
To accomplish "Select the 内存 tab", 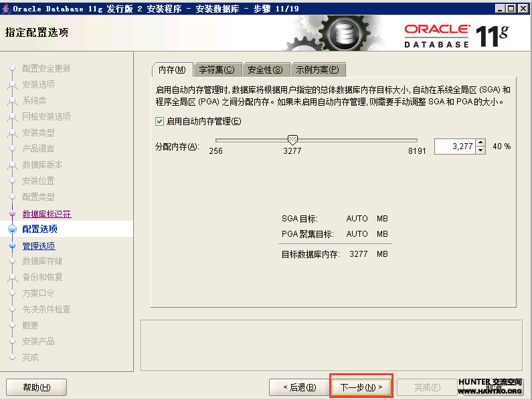I will click(172, 70).
